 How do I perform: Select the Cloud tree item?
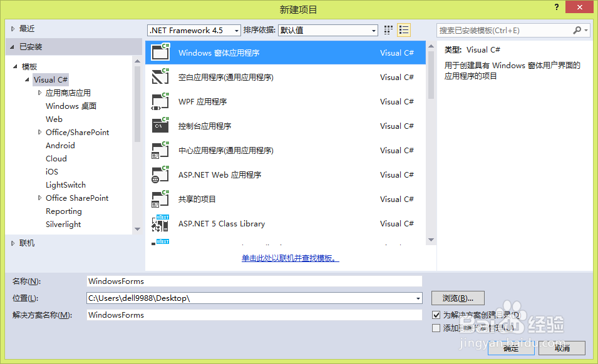56,158
